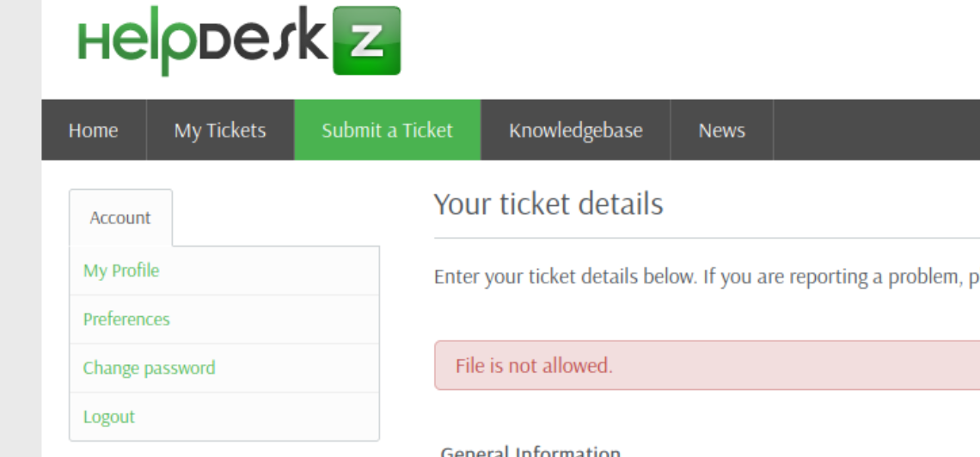Click the gray page margin on the left
This screenshot has height=457, width=980.
point(21,228)
